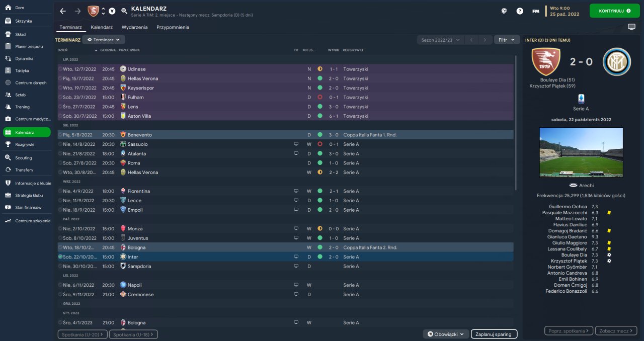Screen dimensions: 644x341
Task: Go forward with the right arrow
Action: tap(77, 11)
